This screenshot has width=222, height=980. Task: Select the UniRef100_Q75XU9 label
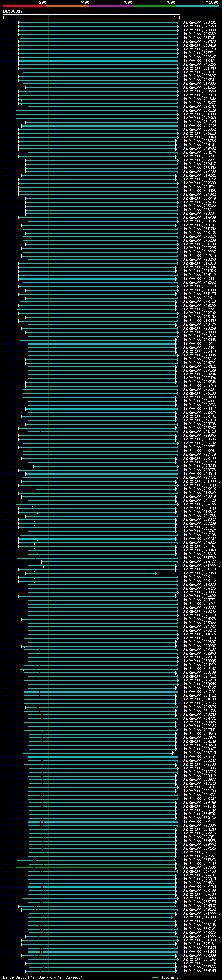coord(199,467)
